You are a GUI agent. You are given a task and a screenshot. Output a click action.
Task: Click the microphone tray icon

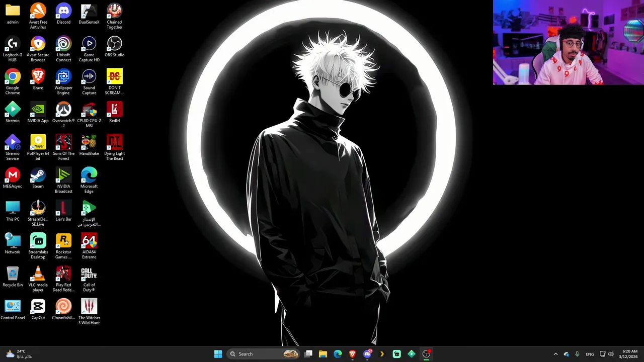click(x=577, y=354)
